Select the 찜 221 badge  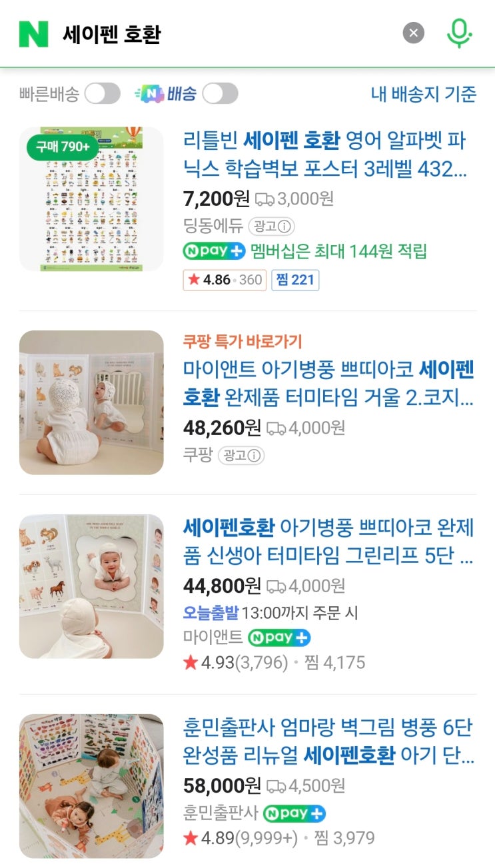point(295,280)
